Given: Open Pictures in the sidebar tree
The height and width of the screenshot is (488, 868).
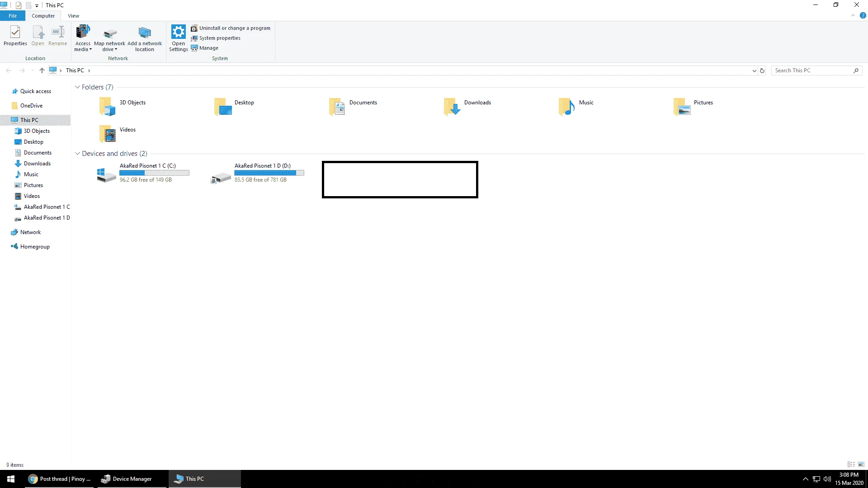Looking at the screenshot, I should pos(33,185).
